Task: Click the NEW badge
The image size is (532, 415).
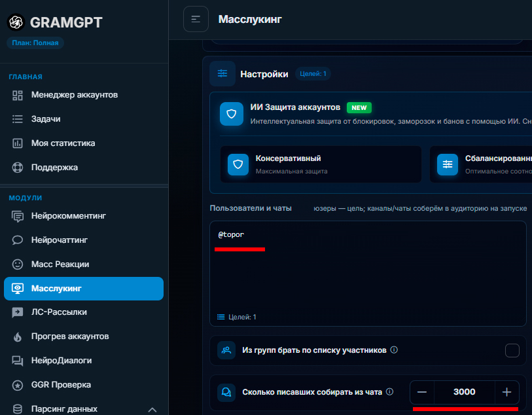Action: pos(359,107)
